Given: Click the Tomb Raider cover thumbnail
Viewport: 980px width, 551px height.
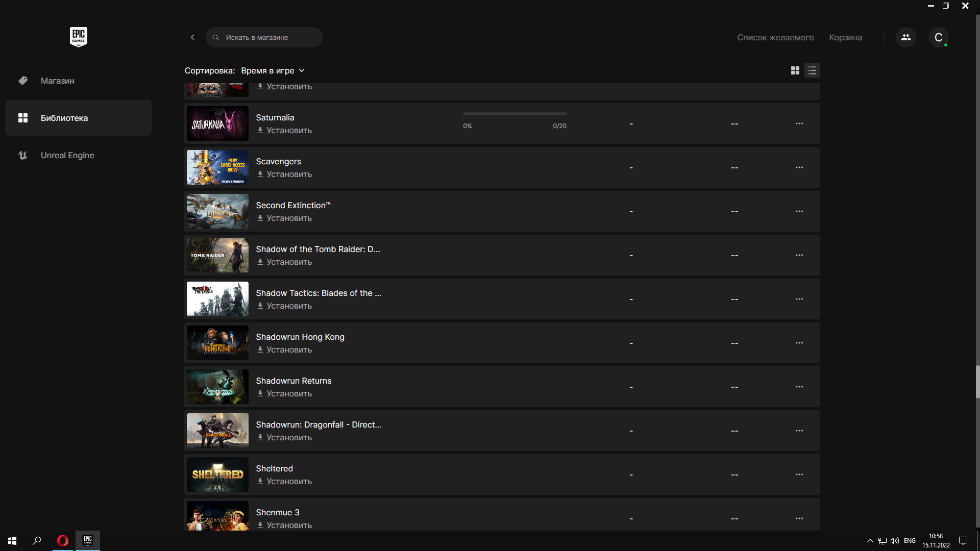Looking at the screenshot, I should coord(217,255).
